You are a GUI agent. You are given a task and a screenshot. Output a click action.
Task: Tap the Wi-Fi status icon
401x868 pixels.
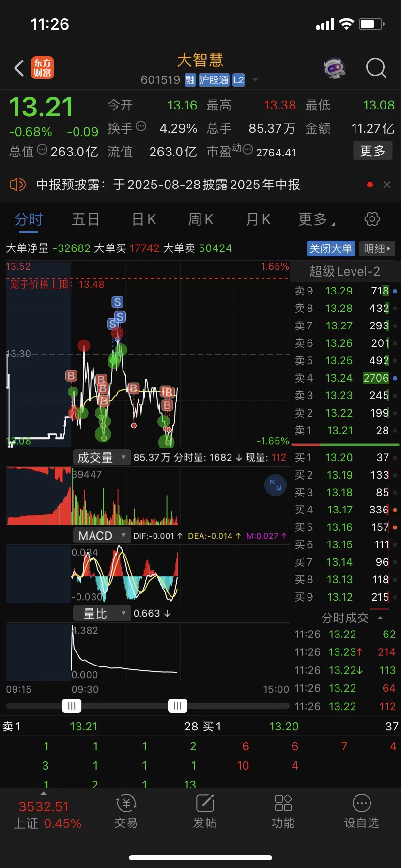[x=347, y=24]
